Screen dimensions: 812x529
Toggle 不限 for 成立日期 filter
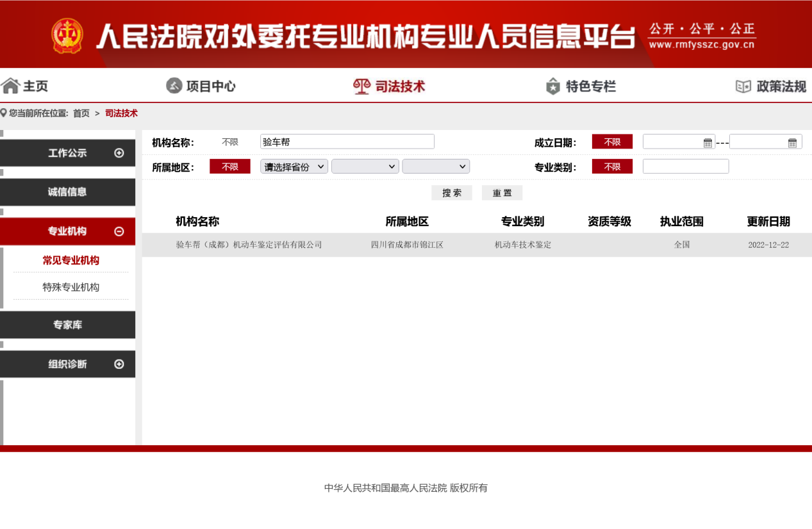[x=612, y=142]
